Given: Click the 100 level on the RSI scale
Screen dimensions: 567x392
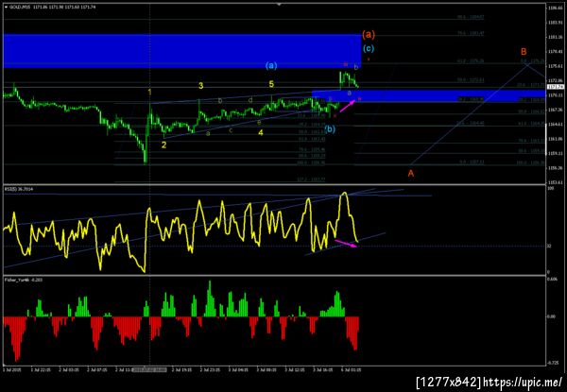Looking at the screenshot, I should [x=550, y=189].
